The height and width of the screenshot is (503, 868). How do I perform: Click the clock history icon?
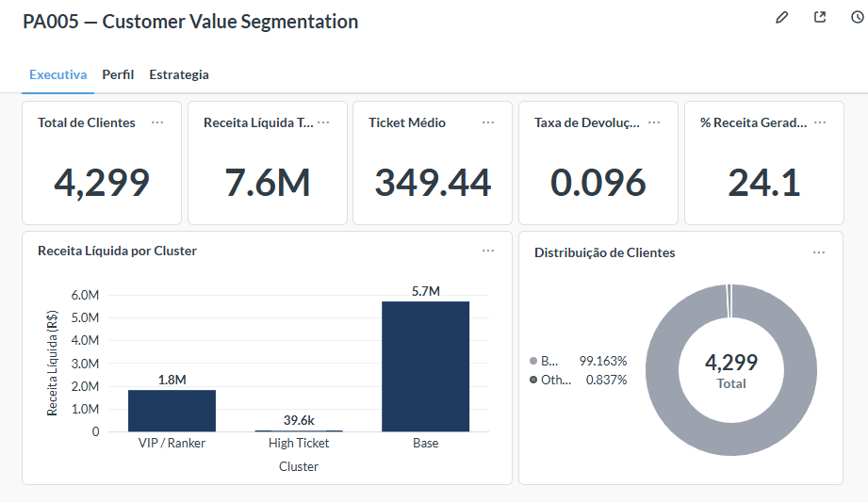point(857,17)
